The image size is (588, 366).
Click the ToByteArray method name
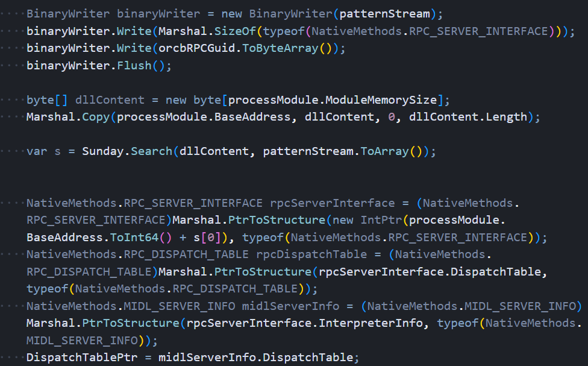coord(280,48)
